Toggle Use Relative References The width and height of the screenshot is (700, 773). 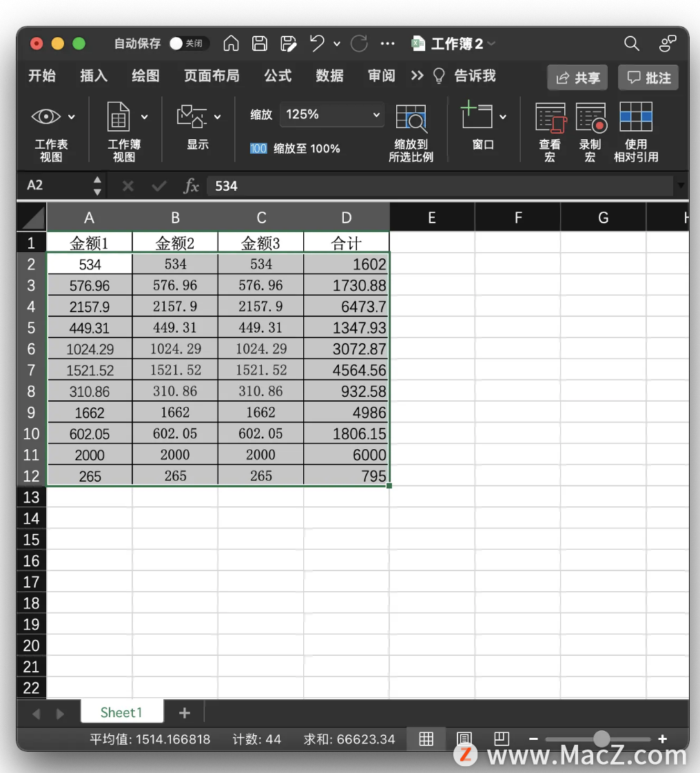pyautogui.click(x=636, y=117)
